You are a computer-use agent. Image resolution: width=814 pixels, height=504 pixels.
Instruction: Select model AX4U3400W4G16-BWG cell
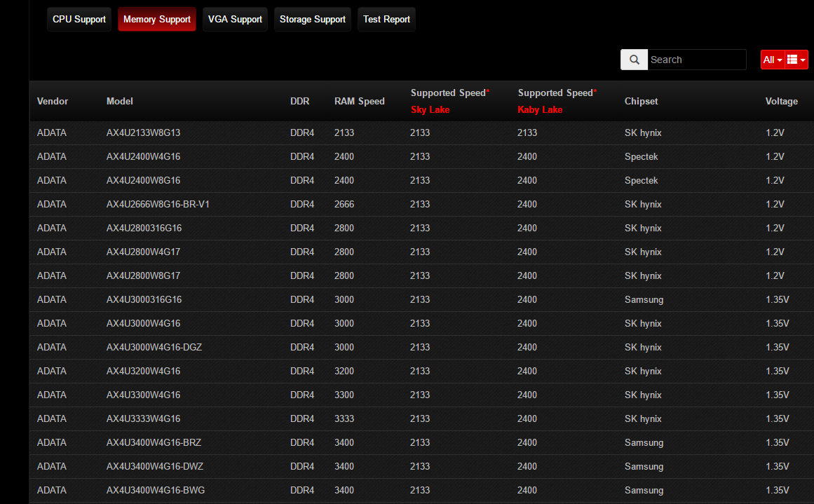156,491
